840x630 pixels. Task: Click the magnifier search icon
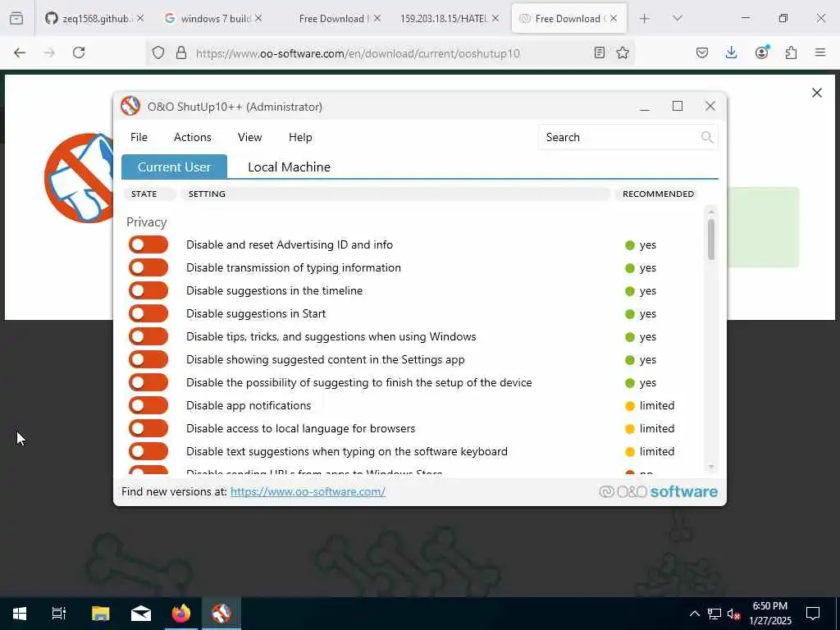pos(707,137)
